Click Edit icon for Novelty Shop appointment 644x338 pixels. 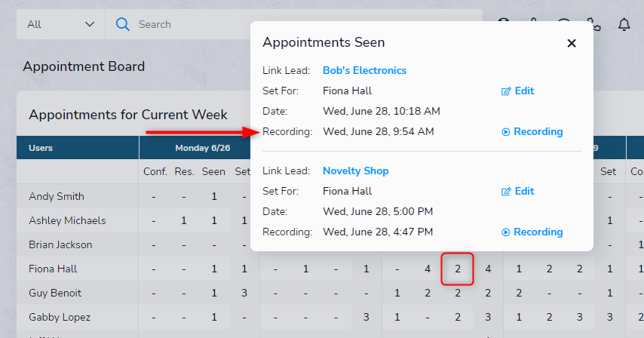(517, 191)
